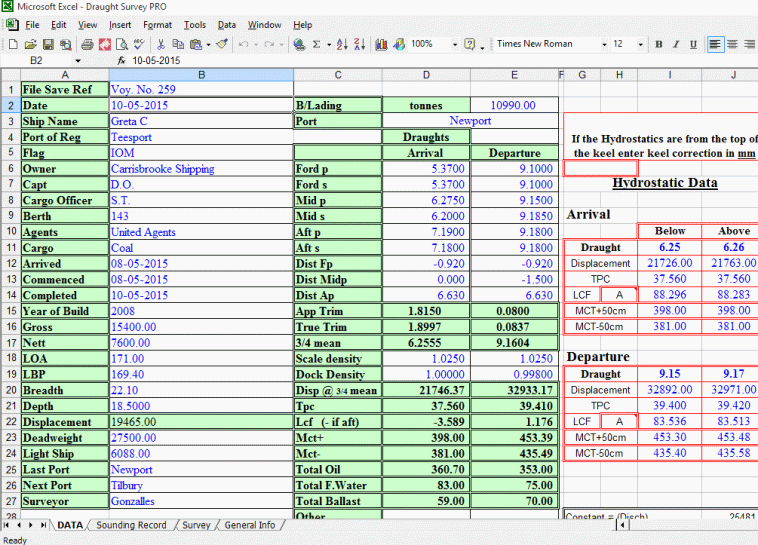758x545 pixels.
Task: Expand the font size 12 dropdown
Action: click(x=641, y=45)
